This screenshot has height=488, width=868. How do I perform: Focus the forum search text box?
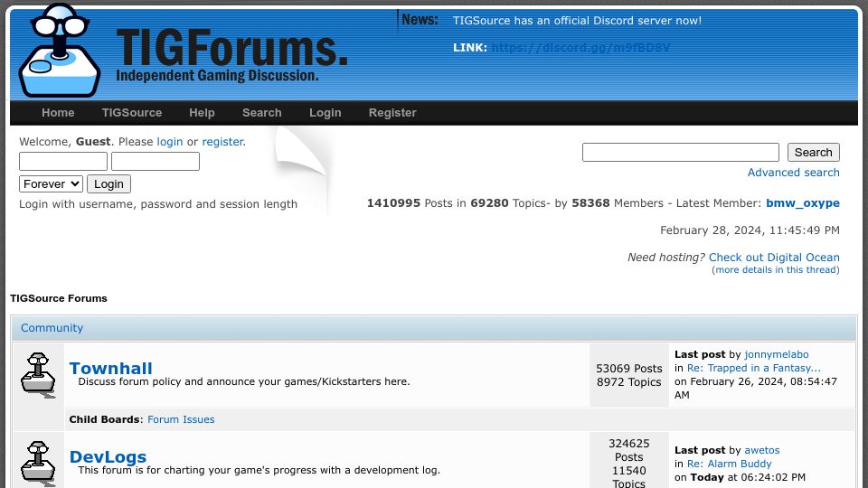[680, 152]
